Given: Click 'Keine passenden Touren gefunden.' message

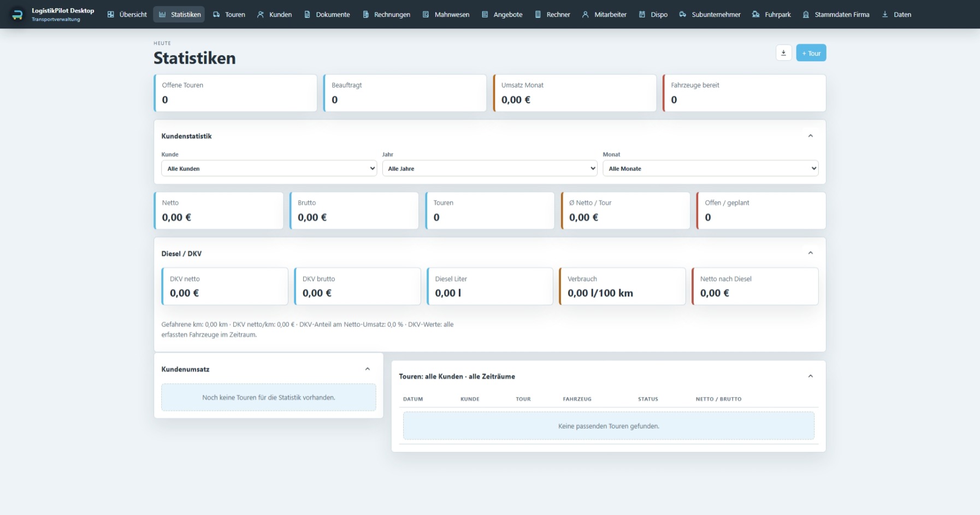Looking at the screenshot, I should pos(609,426).
